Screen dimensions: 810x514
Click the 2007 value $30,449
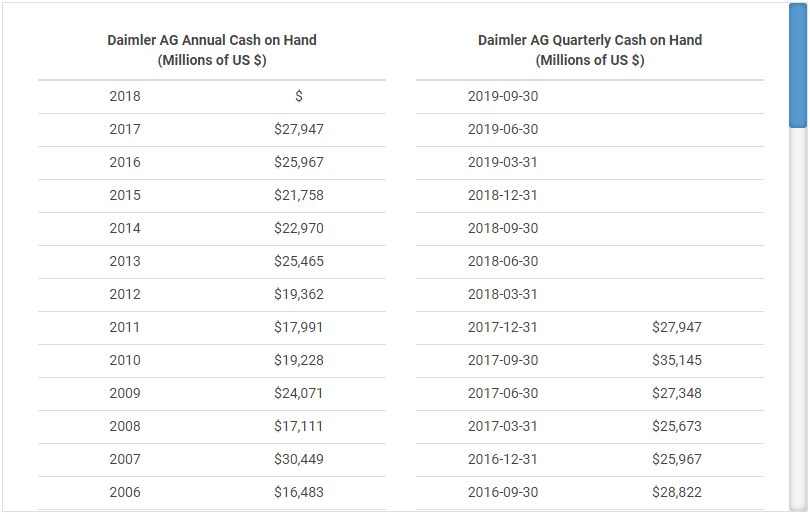(x=299, y=459)
